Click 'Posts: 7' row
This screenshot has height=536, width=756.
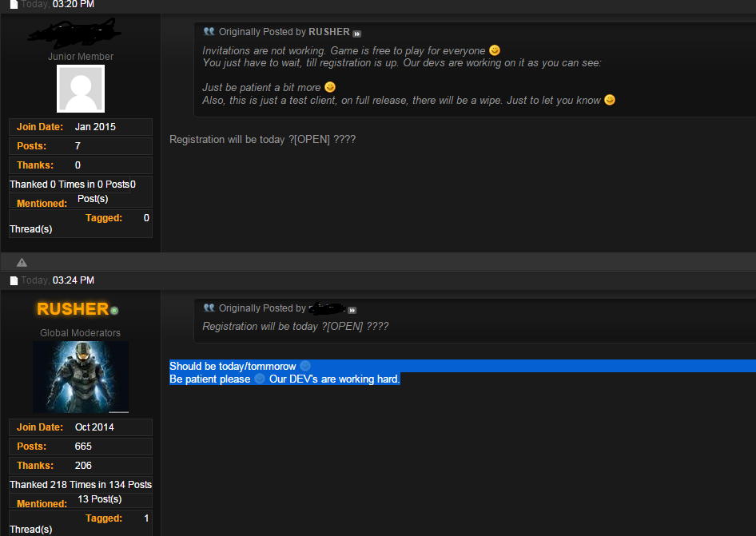click(x=81, y=146)
